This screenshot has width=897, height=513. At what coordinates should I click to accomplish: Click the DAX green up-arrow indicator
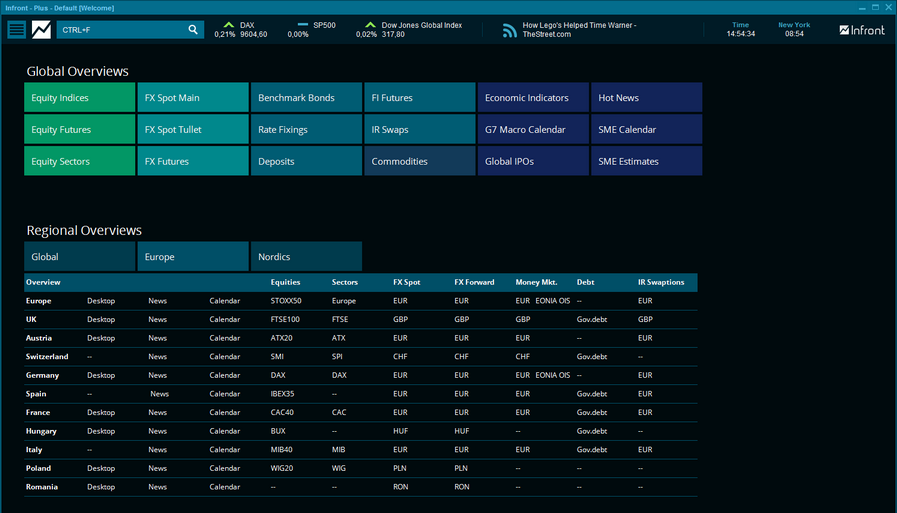[228, 25]
